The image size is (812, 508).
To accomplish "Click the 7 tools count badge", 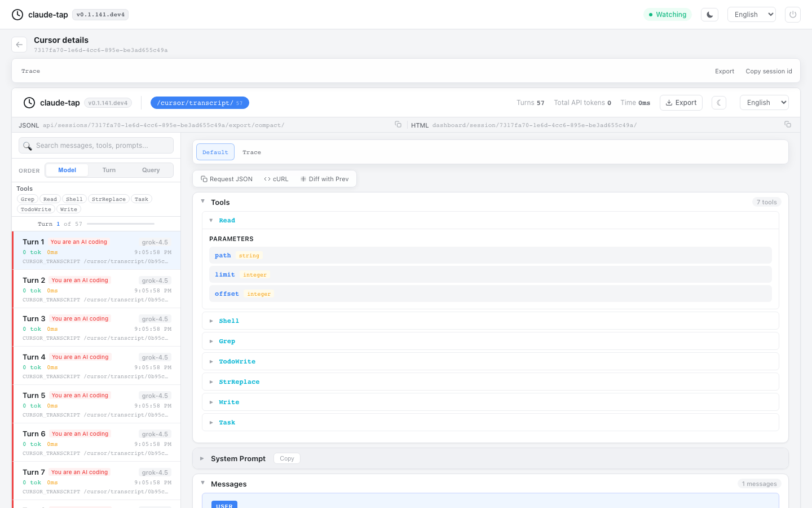I will (766, 202).
